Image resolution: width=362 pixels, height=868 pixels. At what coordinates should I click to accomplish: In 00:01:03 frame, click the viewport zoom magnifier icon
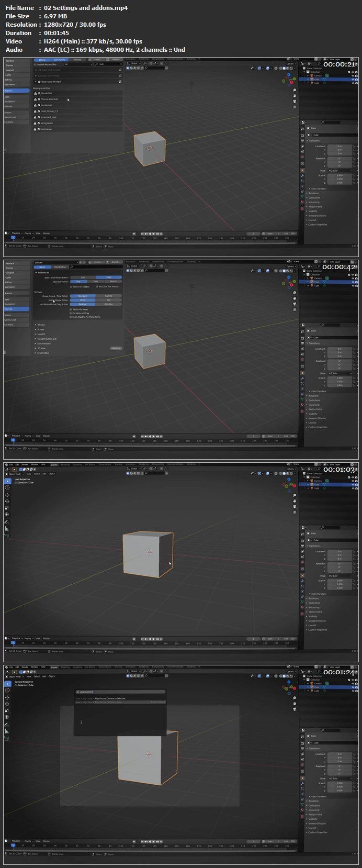[x=295, y=495]
